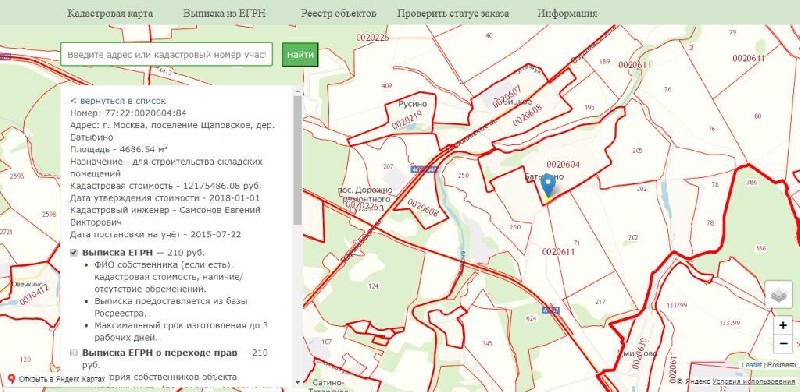Zoom out with the minus button

pyautogui.click(x=783, y=344)
